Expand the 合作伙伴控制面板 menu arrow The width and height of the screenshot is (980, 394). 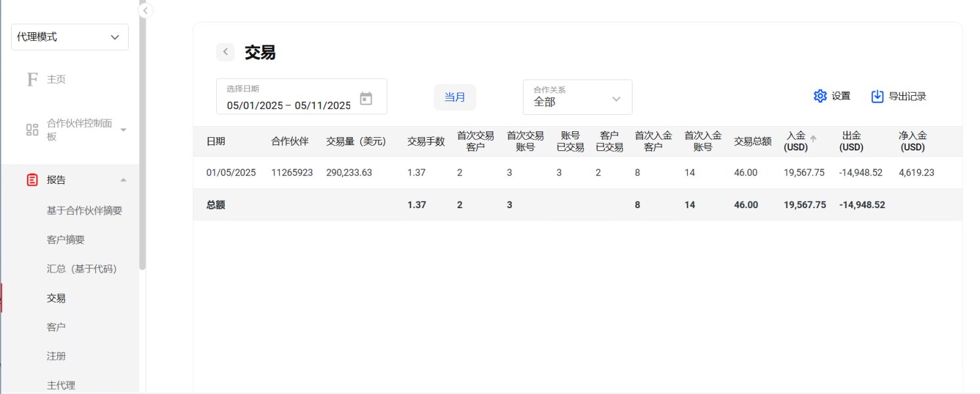pyautogui.click(x=123, y=130)
